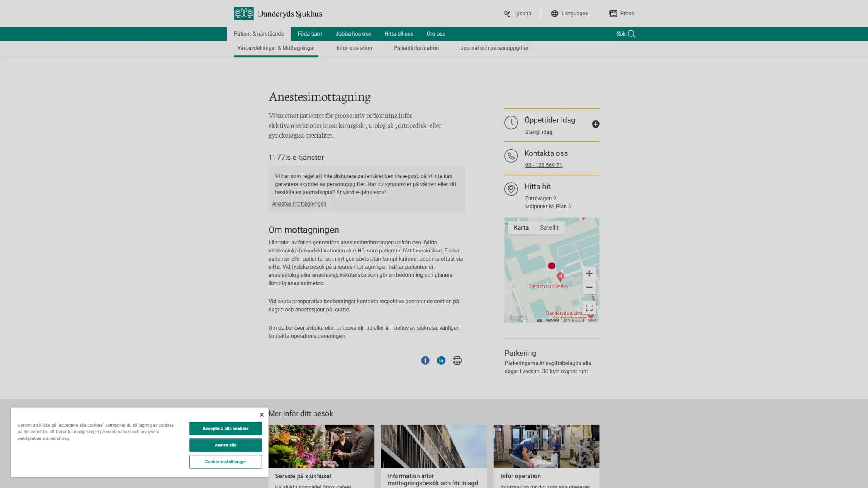The image size is (868, 488).
Task: Open Cookie-inställningar
Action: 225,462
